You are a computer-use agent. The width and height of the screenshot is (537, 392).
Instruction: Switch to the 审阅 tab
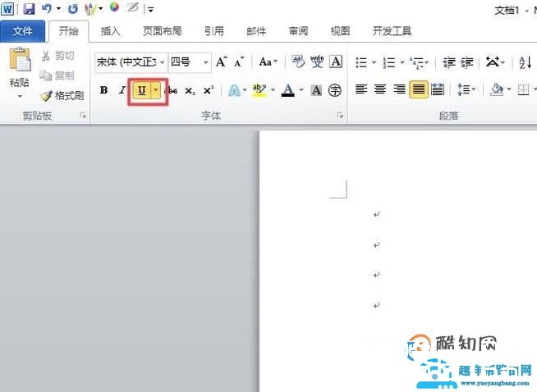298,31
